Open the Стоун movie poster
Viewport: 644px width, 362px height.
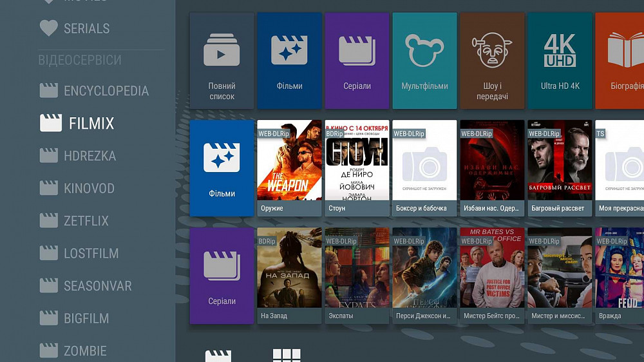pyautogui.click(x=357, y=160)
